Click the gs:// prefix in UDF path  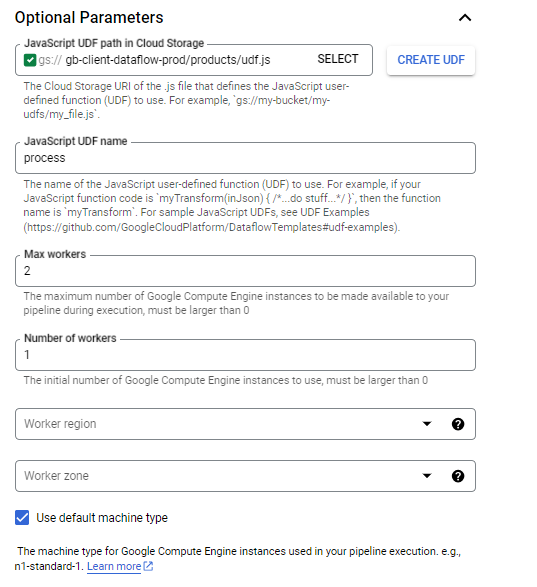coord(50,60)
